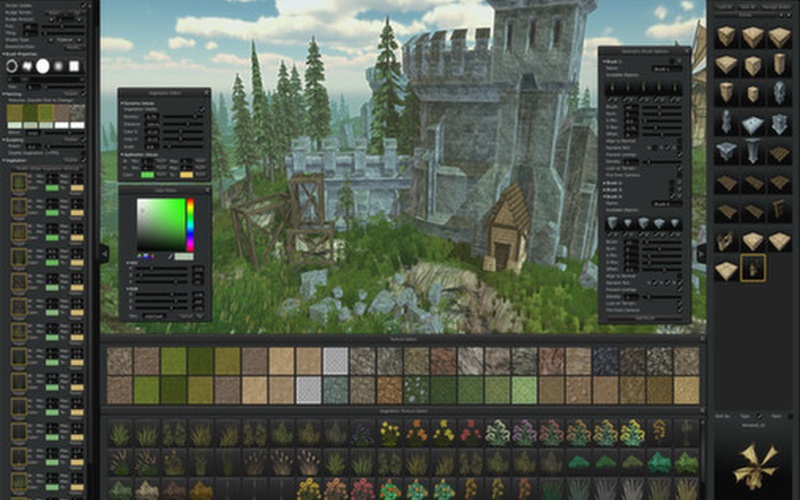Select the highlighted dark object in asset palette
This screenshot has height=500, width=800.
tap(753, 268)
